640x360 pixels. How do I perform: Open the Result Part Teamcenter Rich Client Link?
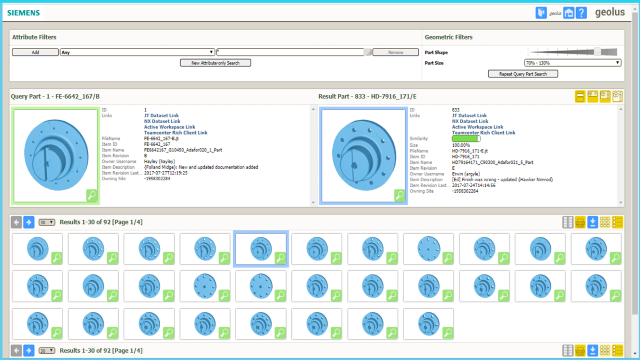pyautogui.click(x=483, y=133)
